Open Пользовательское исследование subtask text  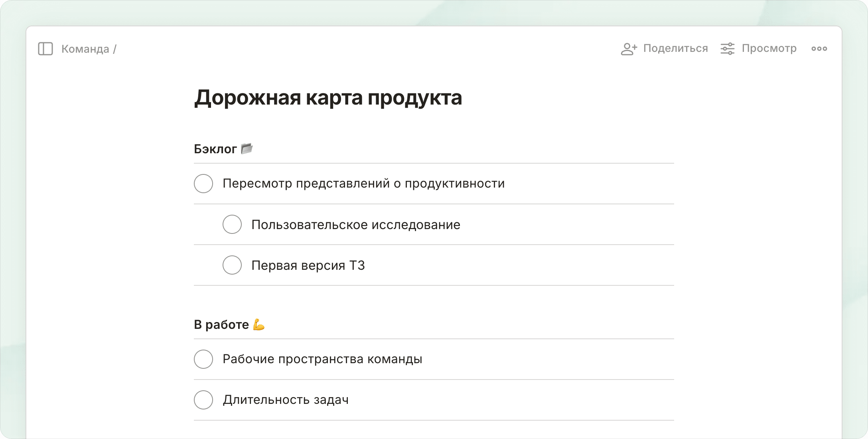point(356,225)
